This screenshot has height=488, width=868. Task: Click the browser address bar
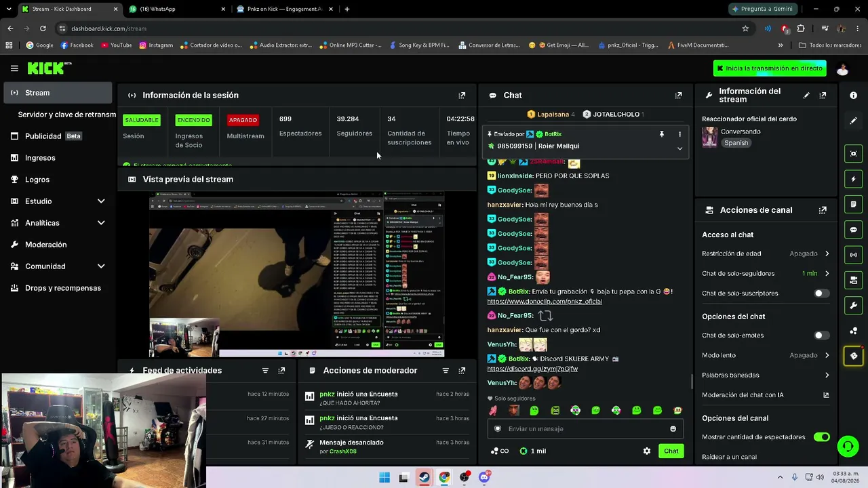(400, 28)
